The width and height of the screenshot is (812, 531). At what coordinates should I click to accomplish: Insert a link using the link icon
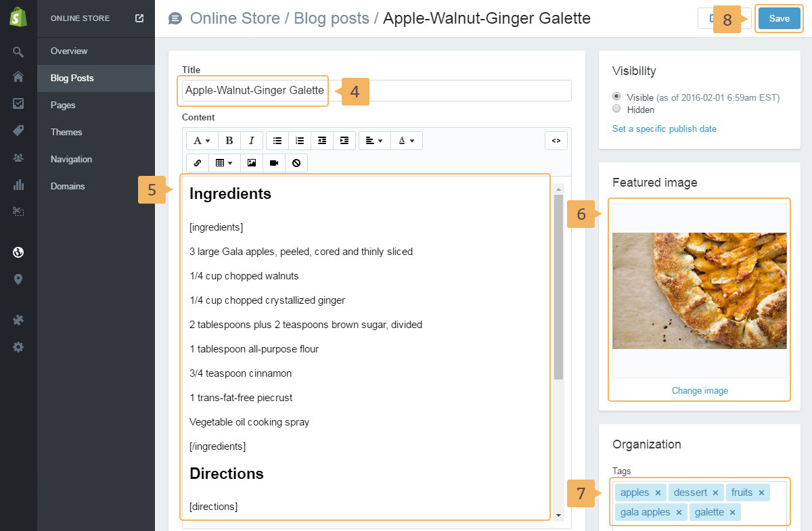198,163
